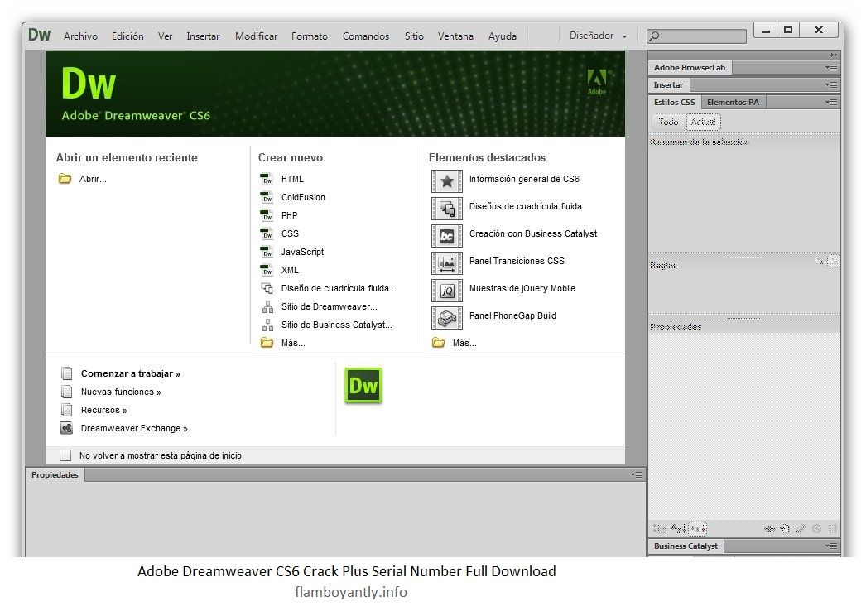Click the Sitio de Dreamweaver site icon
Viewport: 866px width, 616px height.
[x=268, y=306]
